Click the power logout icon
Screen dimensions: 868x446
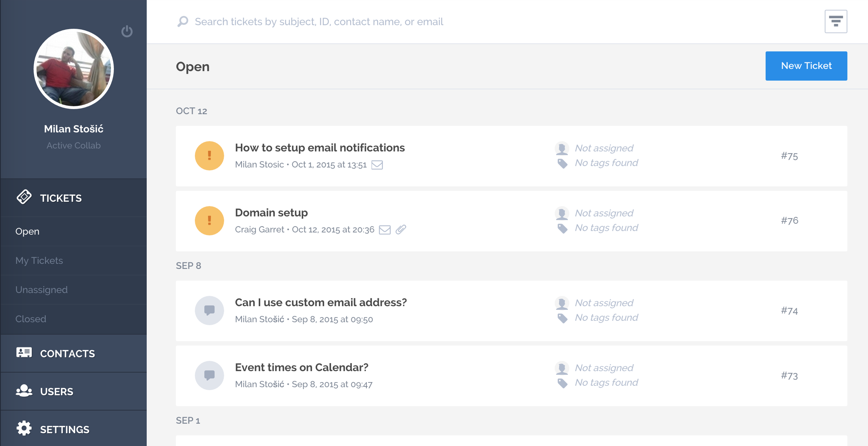127,31
